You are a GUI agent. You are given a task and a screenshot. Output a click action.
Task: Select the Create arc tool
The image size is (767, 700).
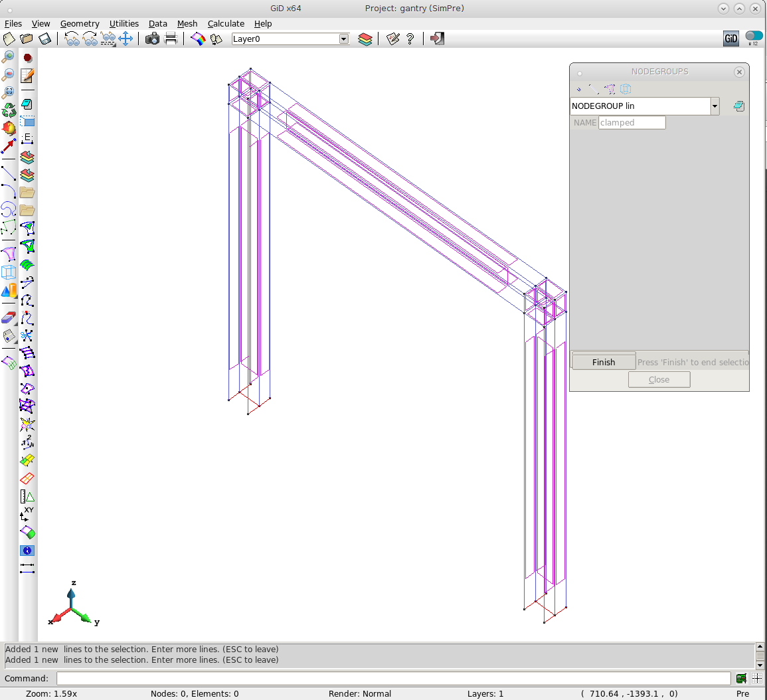click(9, 192)
